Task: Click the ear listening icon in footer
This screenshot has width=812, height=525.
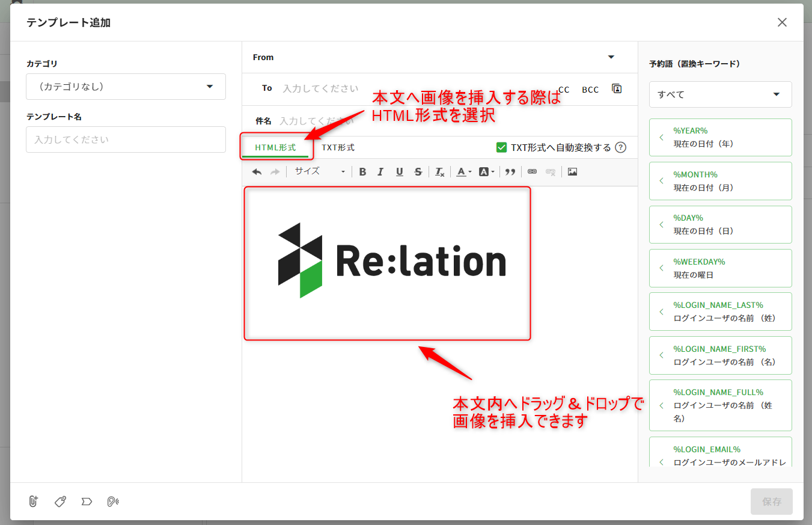Action: [x=112, y=501]
